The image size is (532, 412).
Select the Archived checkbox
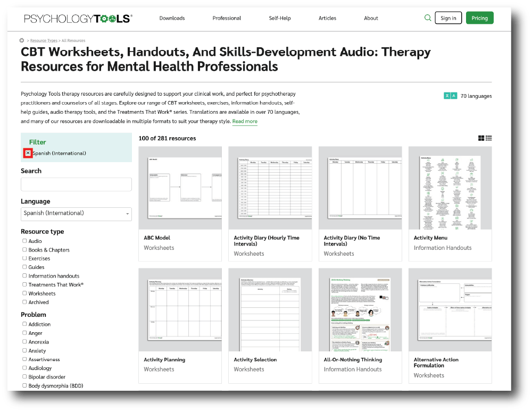[x=24, y=302]
